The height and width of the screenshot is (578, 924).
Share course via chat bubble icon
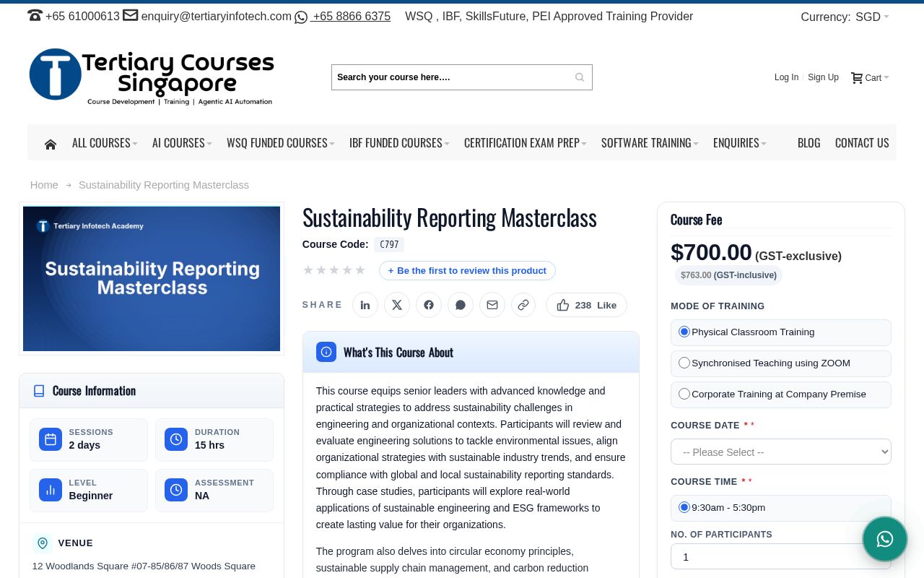point(461,305)
